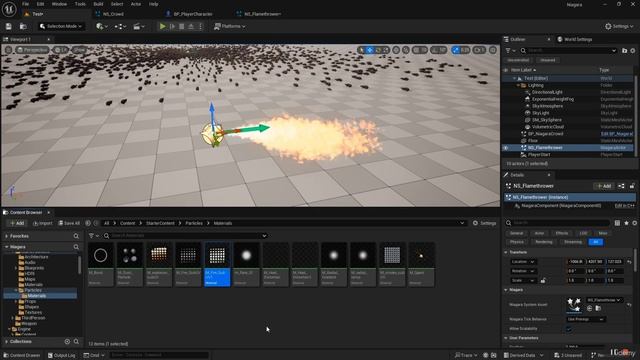Screen dimensions: 640x360
Task: Browse to the Niagara System asset
Action: 598,308
